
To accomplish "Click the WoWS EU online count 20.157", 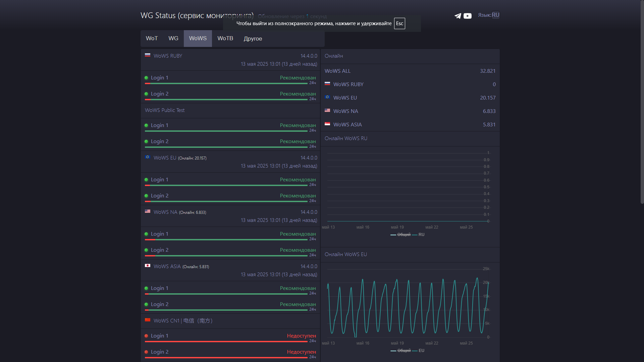I will coord(488,98).
